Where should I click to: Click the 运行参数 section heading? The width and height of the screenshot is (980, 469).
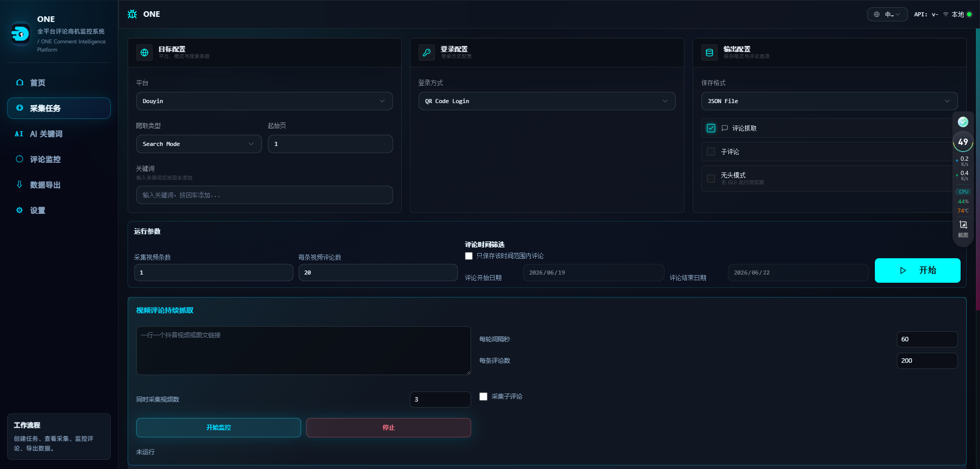pos(148,231)
